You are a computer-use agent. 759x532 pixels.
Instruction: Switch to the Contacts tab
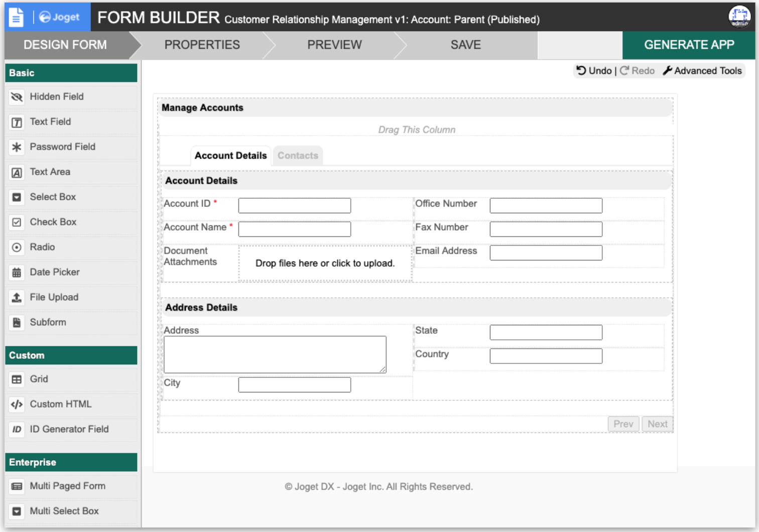(298, 156)
